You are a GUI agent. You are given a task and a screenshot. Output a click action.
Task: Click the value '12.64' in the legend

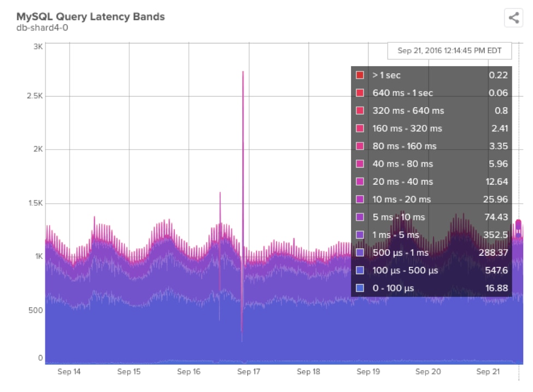[496, 182]
